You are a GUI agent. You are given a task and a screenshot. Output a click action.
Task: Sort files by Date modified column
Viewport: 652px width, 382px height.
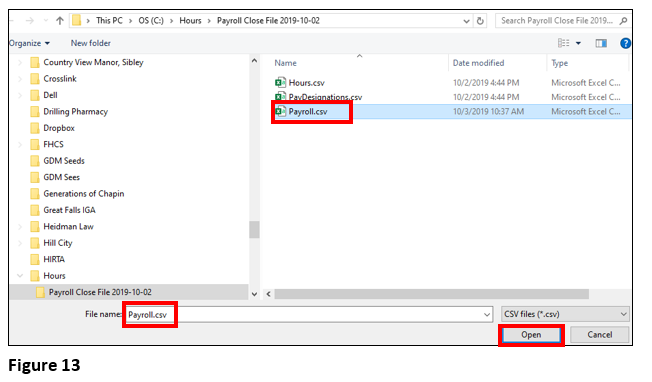[478, 63]
